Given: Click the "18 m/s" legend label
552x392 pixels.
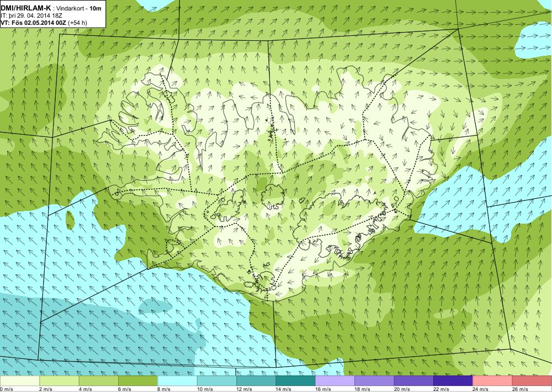Looking at the screenshot, I should [363, 389].
